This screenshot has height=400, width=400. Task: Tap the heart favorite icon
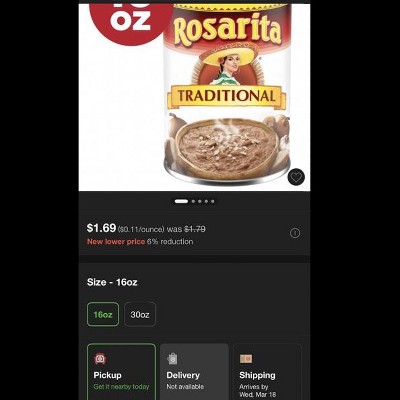pos(296,177)
